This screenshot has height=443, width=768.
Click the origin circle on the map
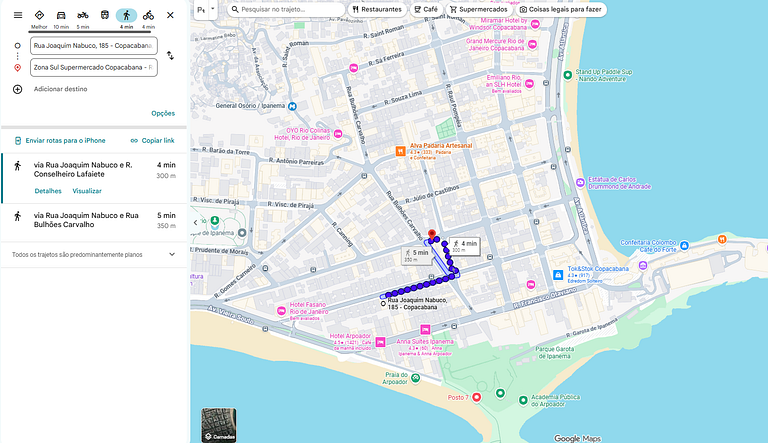pyautogui.click(x=383, y=304)
